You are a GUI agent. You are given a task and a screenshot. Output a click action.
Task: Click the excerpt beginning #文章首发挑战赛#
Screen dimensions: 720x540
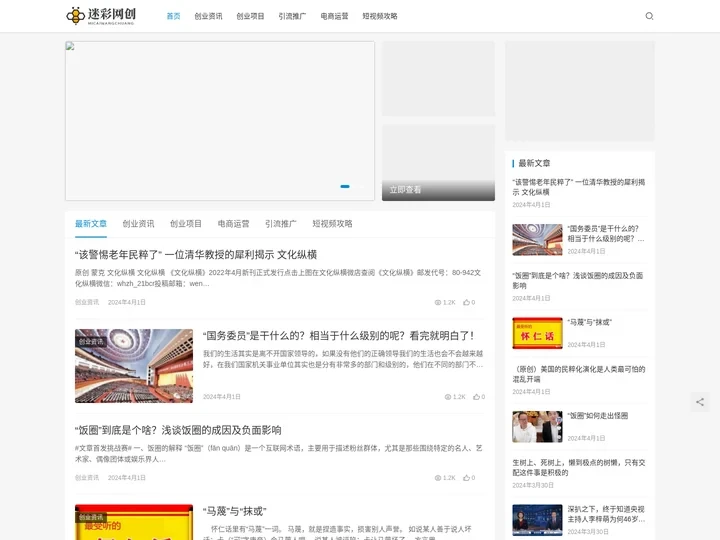(278, 454)
